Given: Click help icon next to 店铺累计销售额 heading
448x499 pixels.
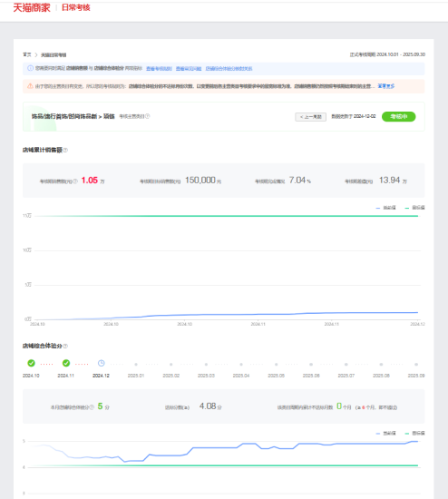Looking at the screenshot, I should coord(65,150).
